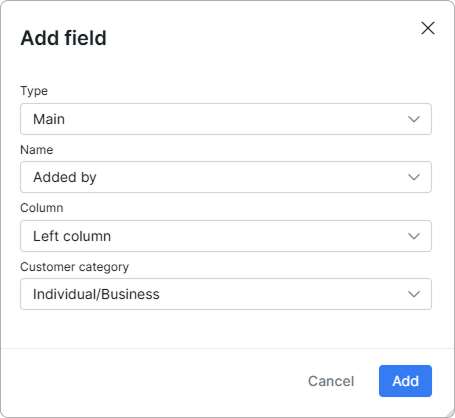Click the Add button
The image size is (455, 418).
pos(405,381)
